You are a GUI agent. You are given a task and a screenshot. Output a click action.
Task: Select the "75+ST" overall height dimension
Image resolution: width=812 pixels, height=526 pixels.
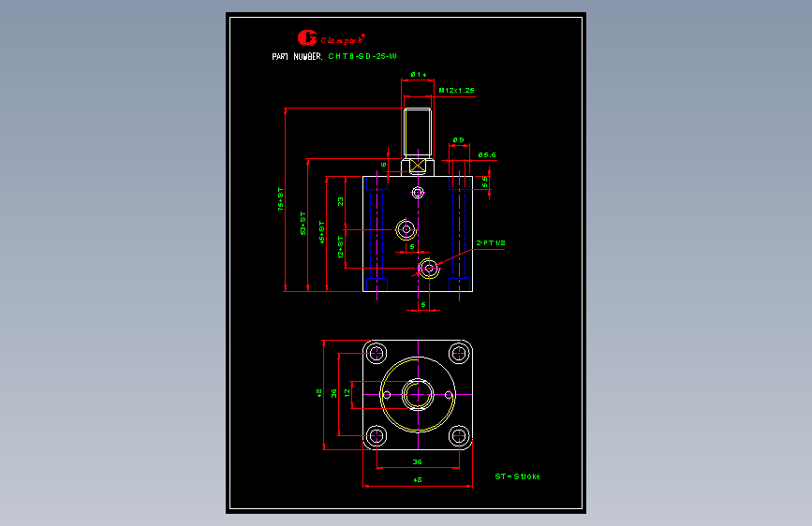[281, 198]
